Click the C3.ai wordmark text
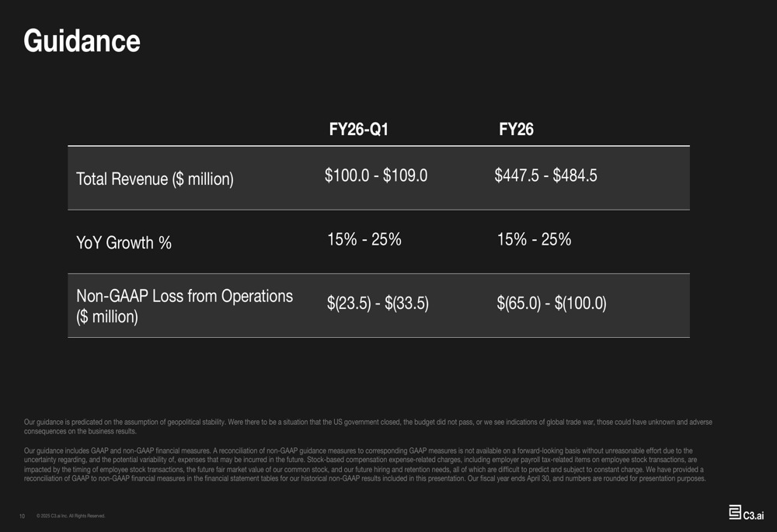 pos(753,515)
